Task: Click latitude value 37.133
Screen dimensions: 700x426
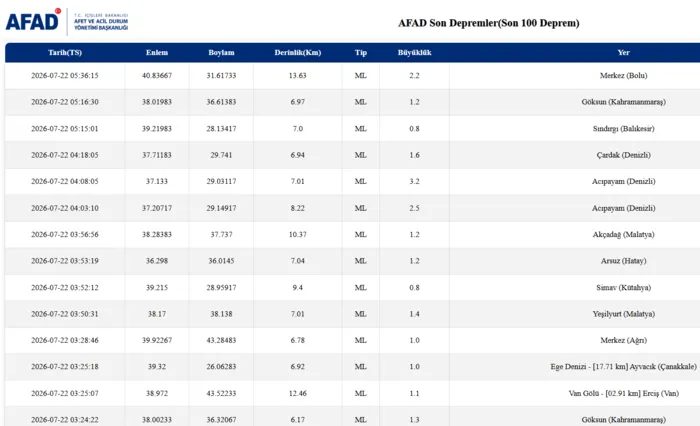Action: click(157, 181)
